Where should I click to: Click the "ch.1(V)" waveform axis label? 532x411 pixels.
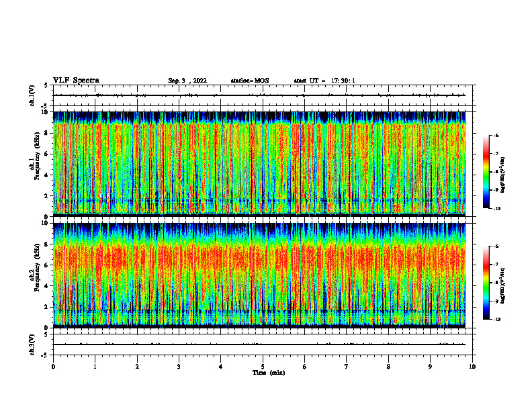coord(32,95)
